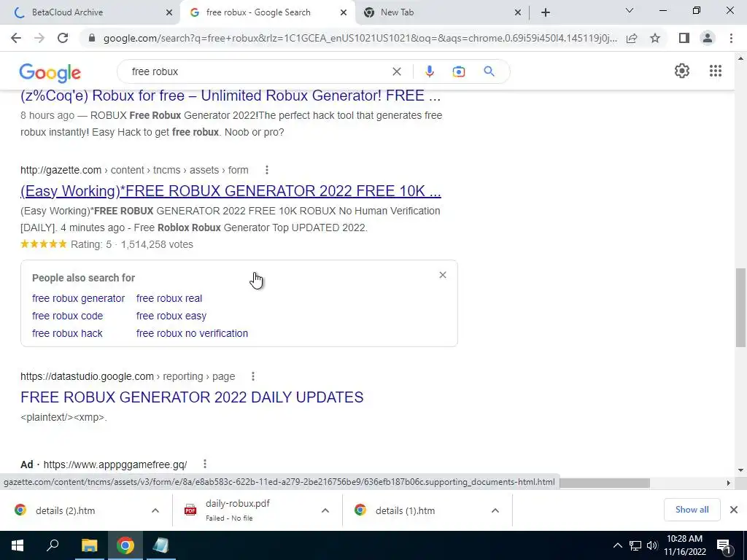Expand options for daily-robux.pdf download
Viewport: 747px width, 560px height.
pos(325,510)
